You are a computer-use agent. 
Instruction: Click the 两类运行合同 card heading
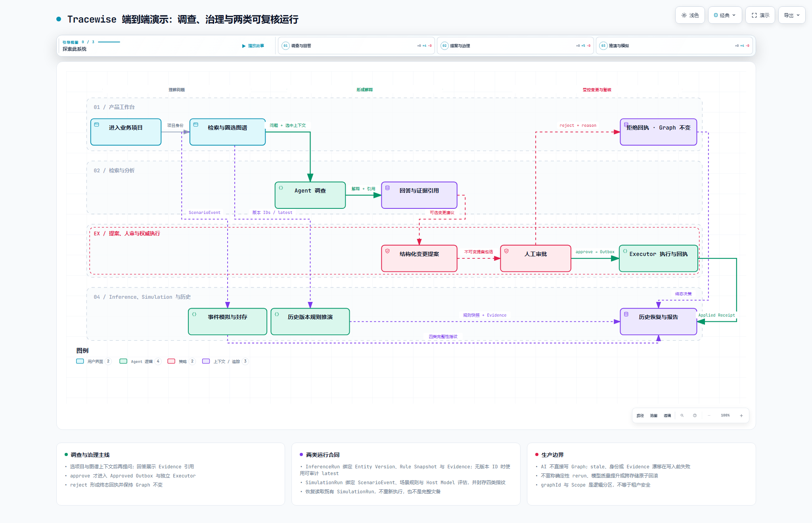click(x=323, y=455)
